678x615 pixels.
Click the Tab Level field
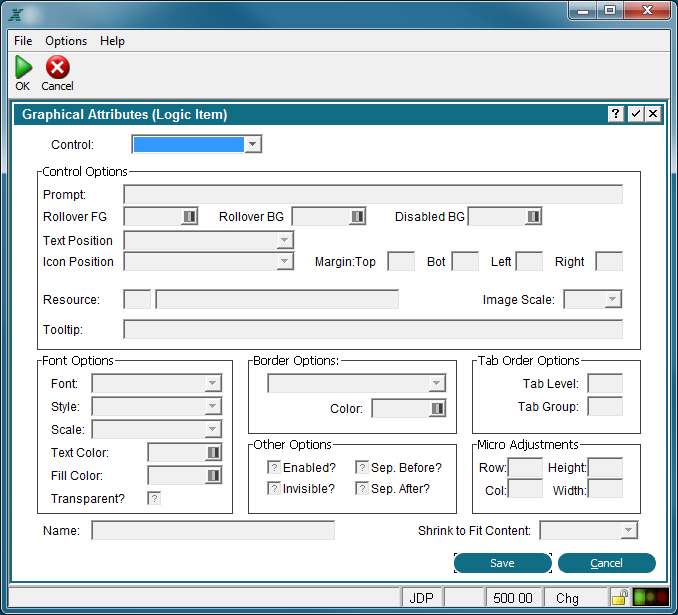pos(605,383)
